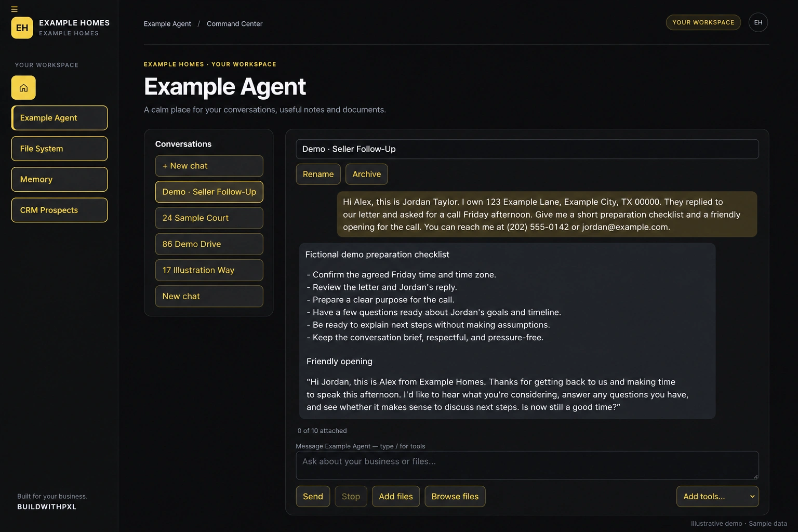Open the 86 Demo Drive conversation
798x532 pixels.
click(209, 244)
